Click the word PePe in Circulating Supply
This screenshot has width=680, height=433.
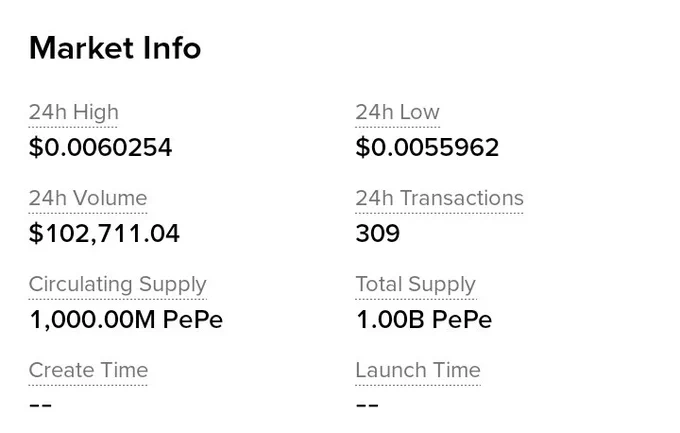[x=193, y=320]
